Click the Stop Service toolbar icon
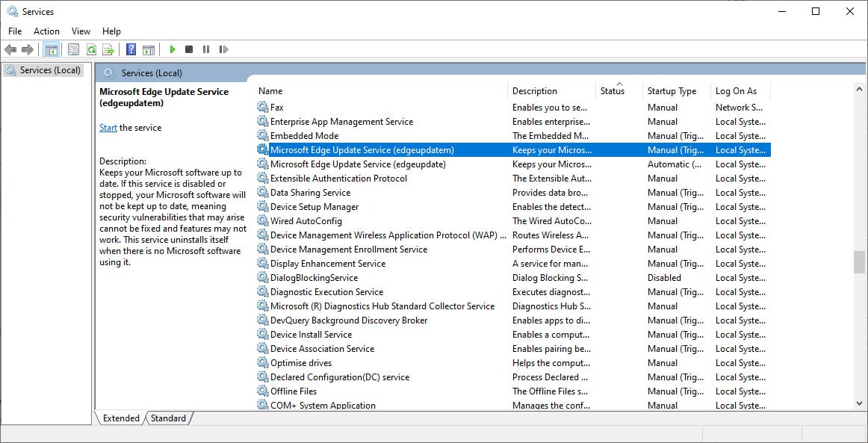The height and width of the screenshot is (443, 868). [x=189, y=50]
